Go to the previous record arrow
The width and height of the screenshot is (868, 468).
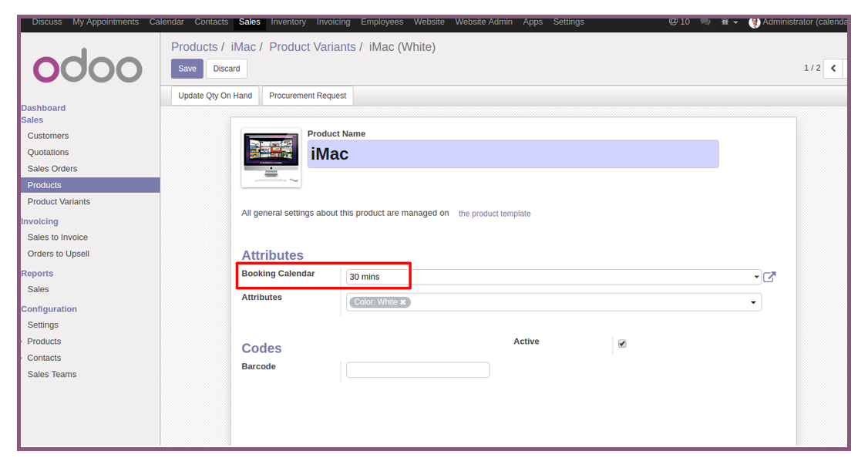[833, 68]
